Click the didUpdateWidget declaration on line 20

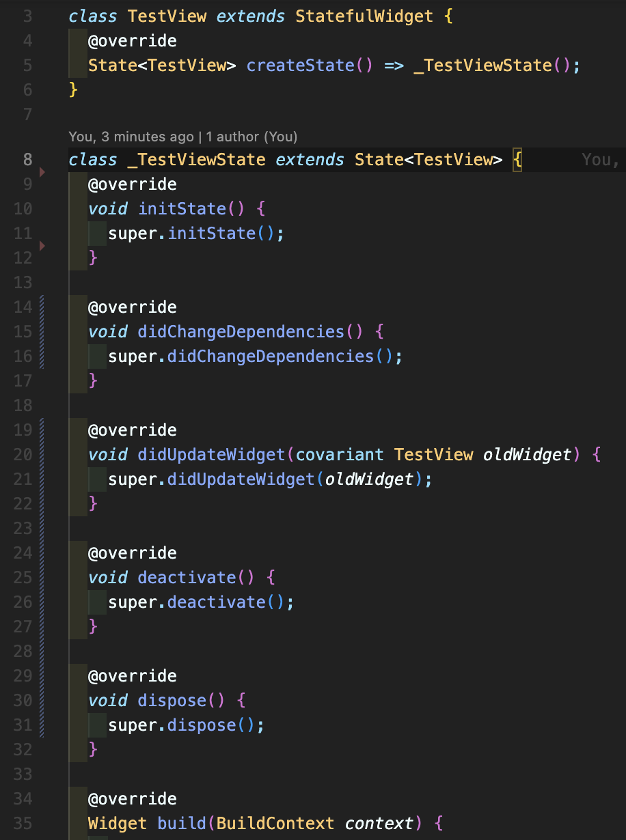pyautogui.click(x=211, y=455)
